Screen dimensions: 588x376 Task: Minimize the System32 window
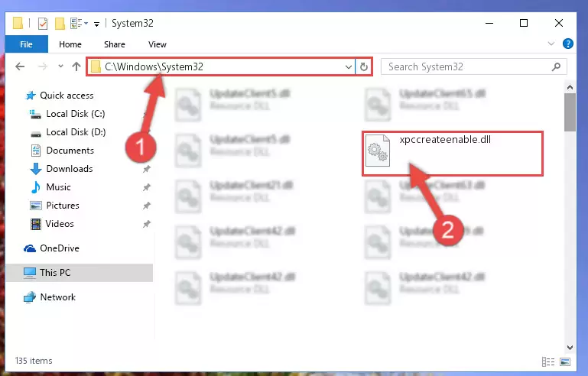point(489,23)
